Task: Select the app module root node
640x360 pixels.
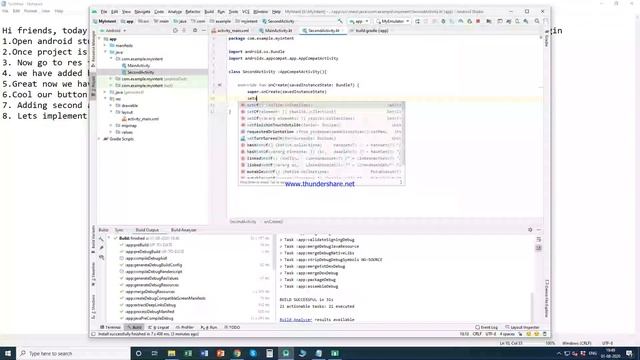Action: [x=110, y=39]
